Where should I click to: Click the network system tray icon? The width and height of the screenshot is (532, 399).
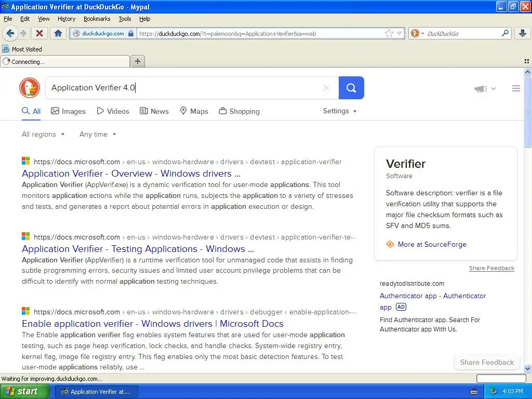click(494, 392)
